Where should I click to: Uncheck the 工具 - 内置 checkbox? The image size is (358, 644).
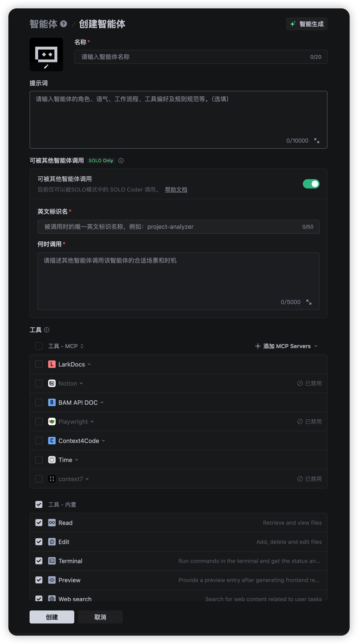(39, 504)
